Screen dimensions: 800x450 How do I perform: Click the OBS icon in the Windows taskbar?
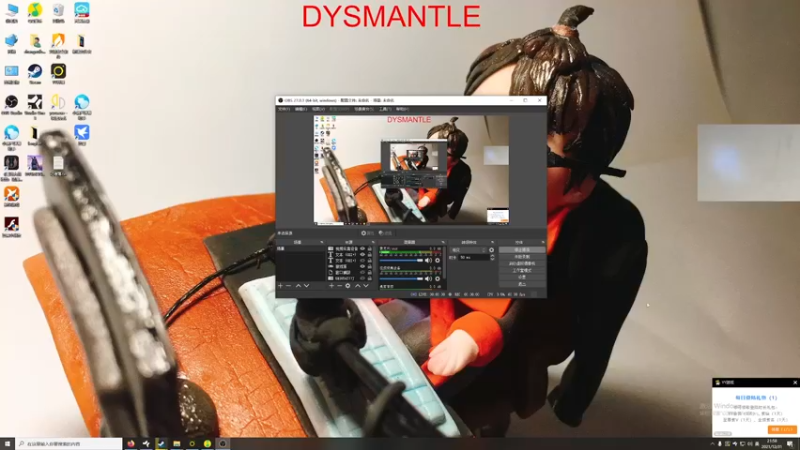(x=222, y=443)
